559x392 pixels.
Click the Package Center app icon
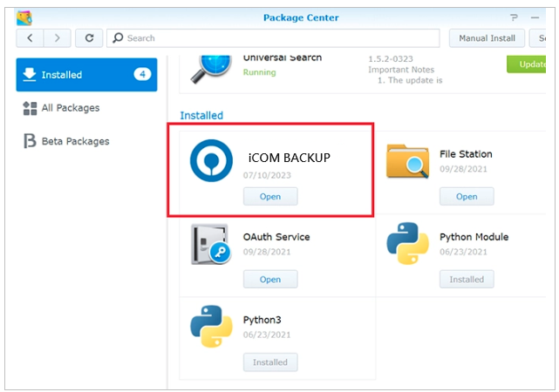[24, 17]
